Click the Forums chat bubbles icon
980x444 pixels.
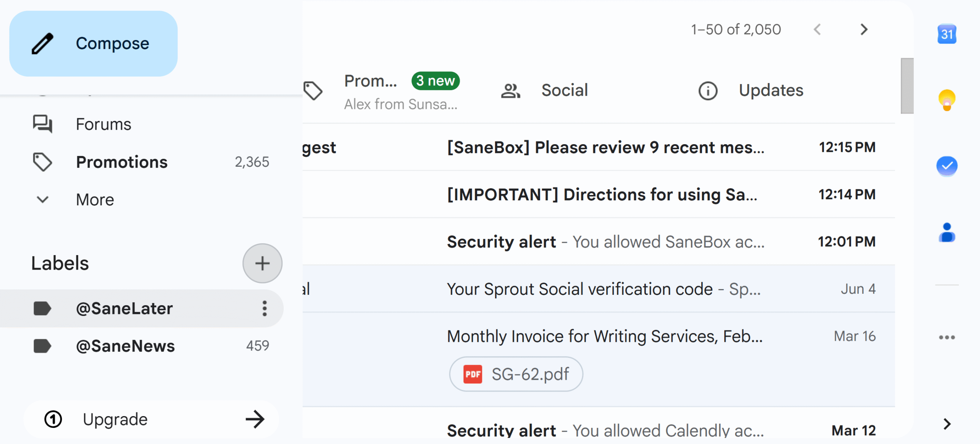coord(42,124)
